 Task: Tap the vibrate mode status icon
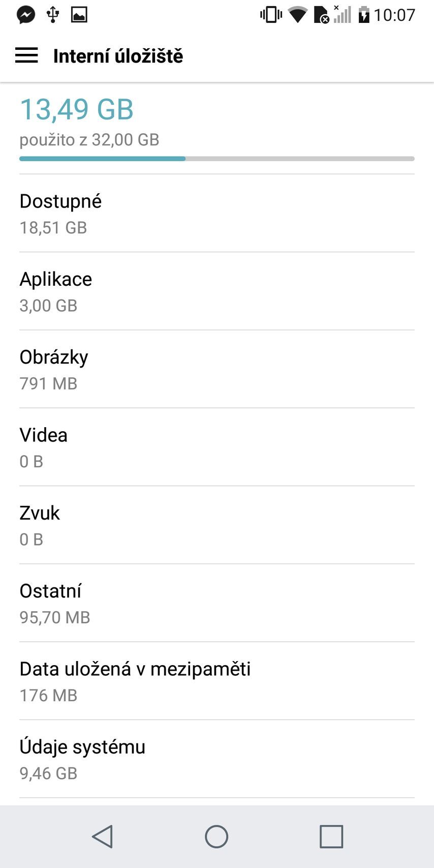coord(271,15)
